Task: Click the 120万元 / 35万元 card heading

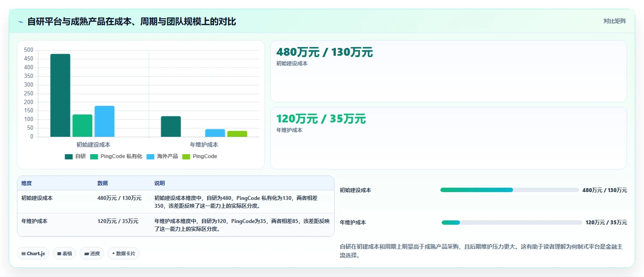Action: (321, 119)
